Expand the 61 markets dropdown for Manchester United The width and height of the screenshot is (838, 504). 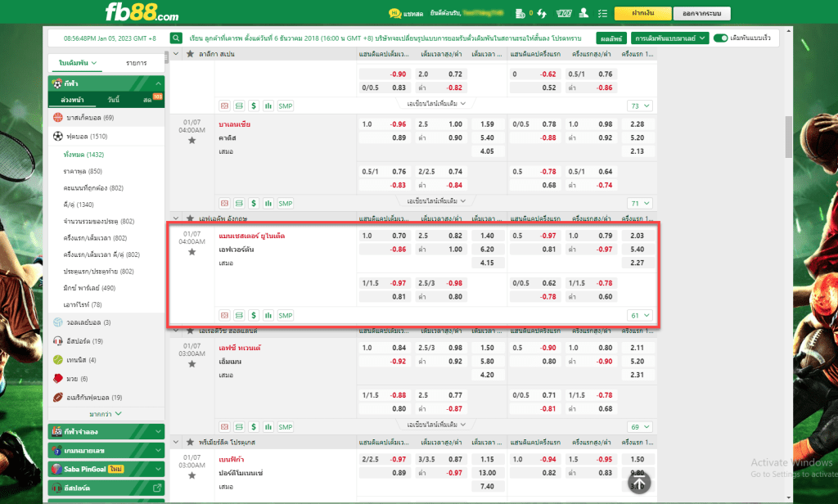pyautogui.click(x=640, y=315)
